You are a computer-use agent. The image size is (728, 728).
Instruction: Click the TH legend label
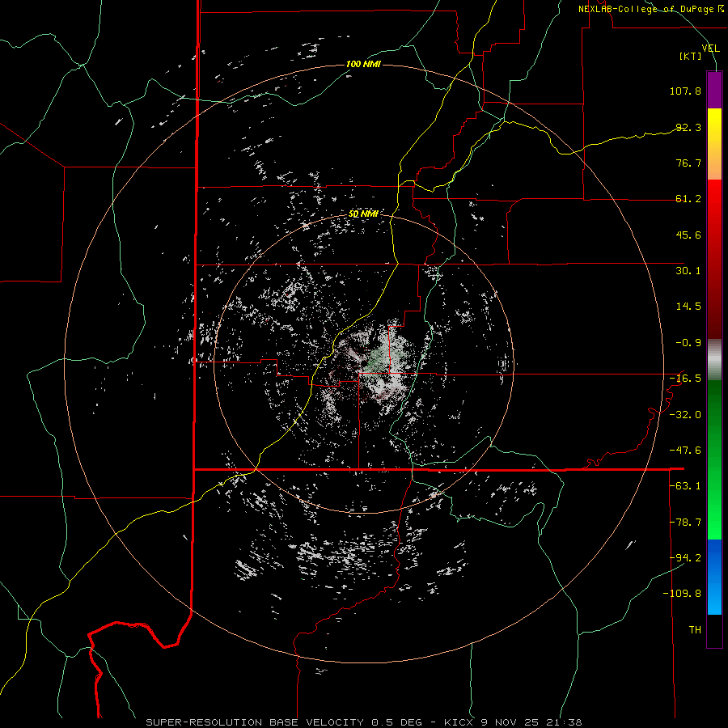point(695,630)
